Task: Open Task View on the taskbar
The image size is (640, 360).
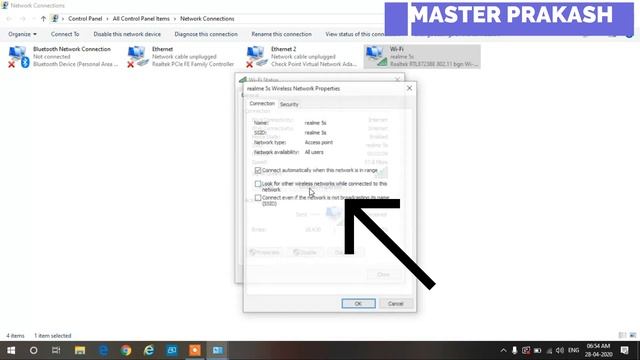Action: pyautogui.click(x=56, y=350)
